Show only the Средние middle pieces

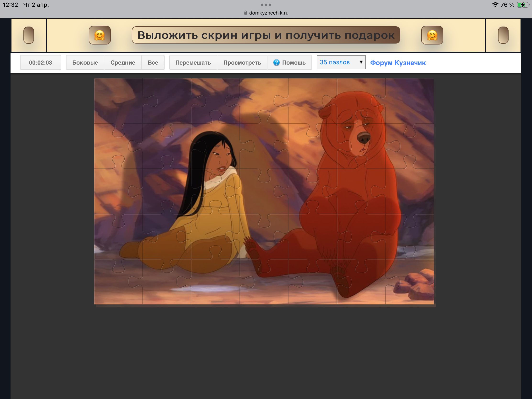point(123,62)
